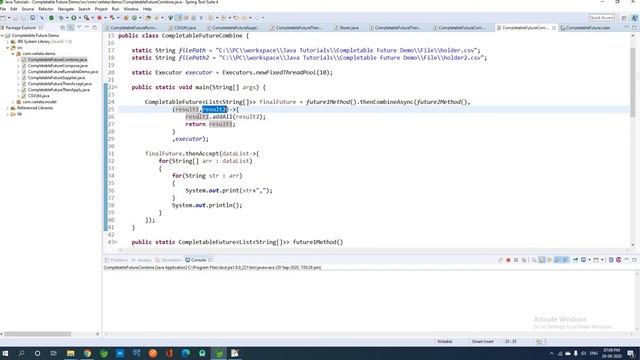This screenshot has height=360, width=640.
Task: Open the Run button dropdown arrow
Action: pyautogui.click(x=80, y=18)
